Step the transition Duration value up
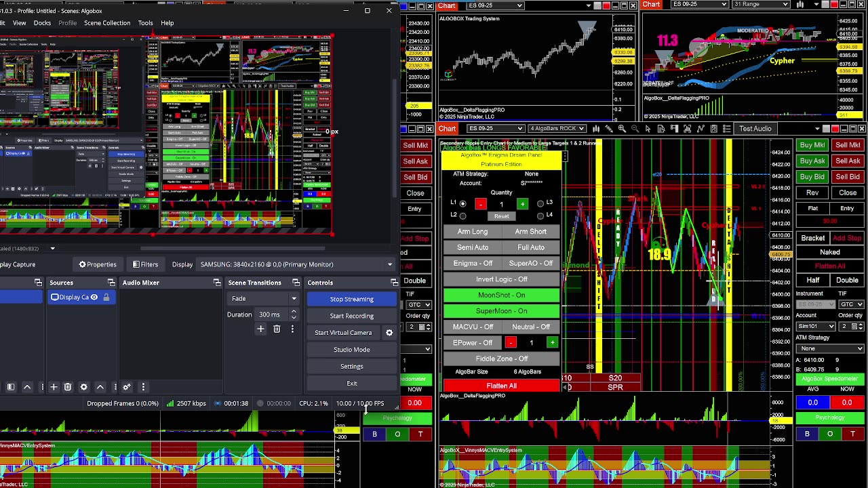Viewport: 868px width, 488px height. (x=294, y=312)
